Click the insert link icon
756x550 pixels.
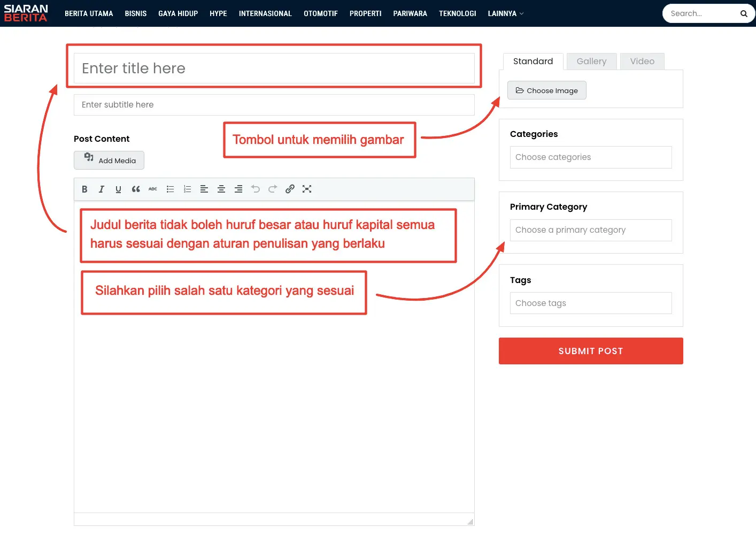[x=290, y=189]
